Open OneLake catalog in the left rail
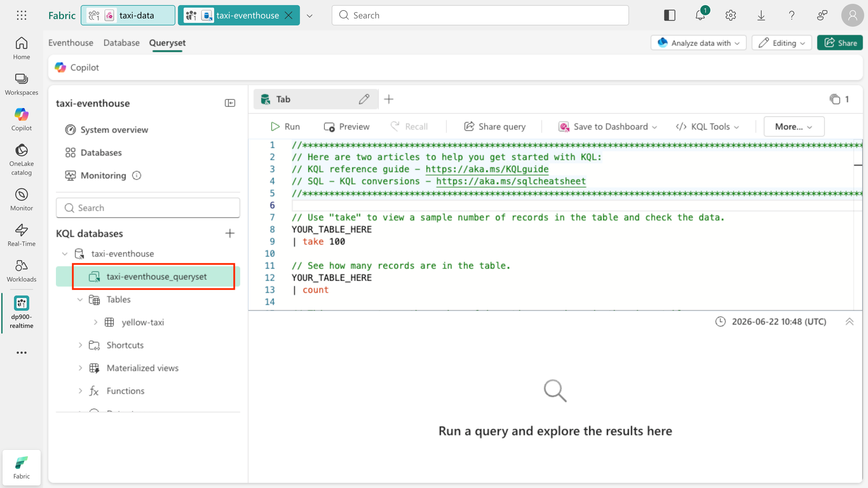868x488 pixels. (x=22, y=160)
